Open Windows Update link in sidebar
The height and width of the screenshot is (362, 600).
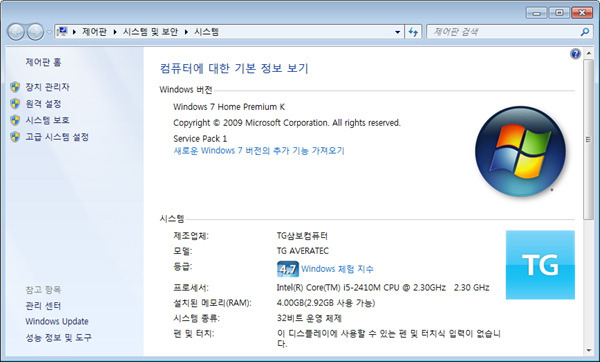click(x=57, y=321)
